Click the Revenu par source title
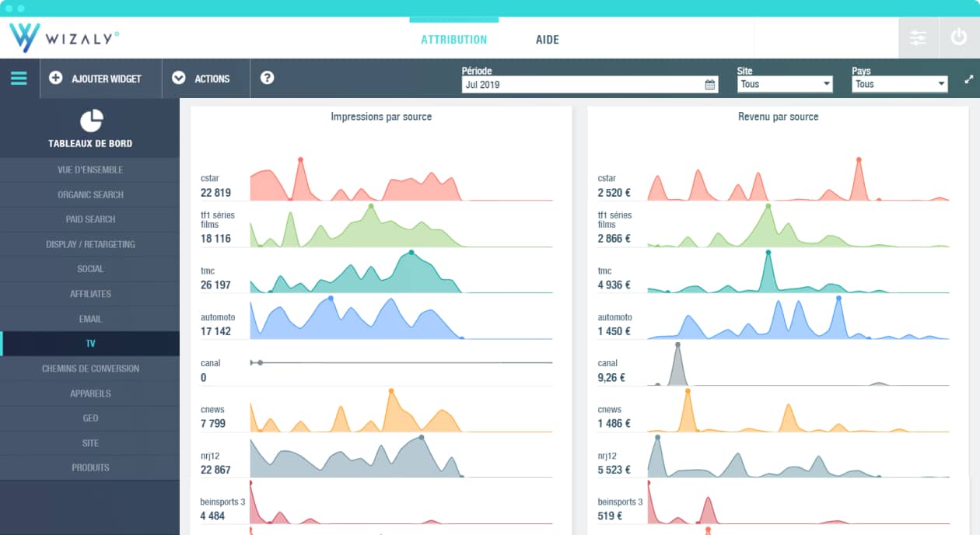Image resolution: width=980 pixels, height=535 pixels. point(778,117)
